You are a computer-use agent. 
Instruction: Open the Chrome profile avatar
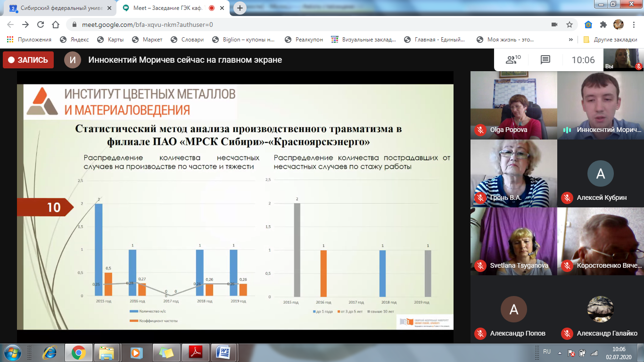click(x=618, y=25)
